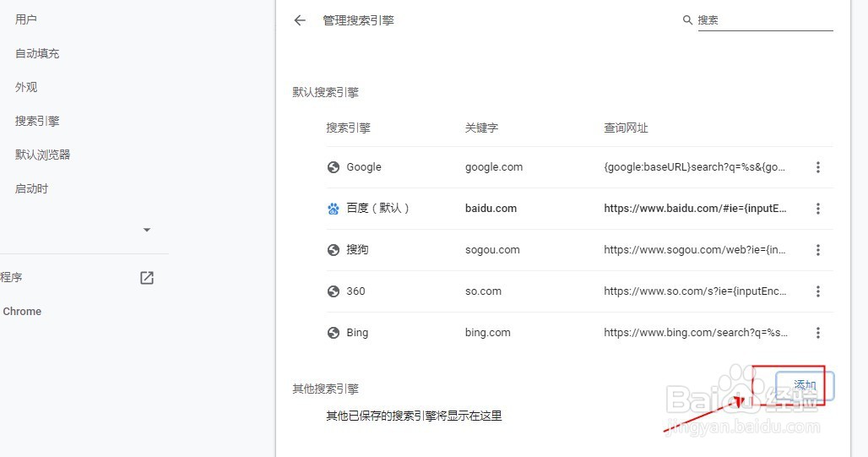Viewport: 868px width, 457px height.
Task: Click the 添加 button
Action: click(x=805, y=386)
